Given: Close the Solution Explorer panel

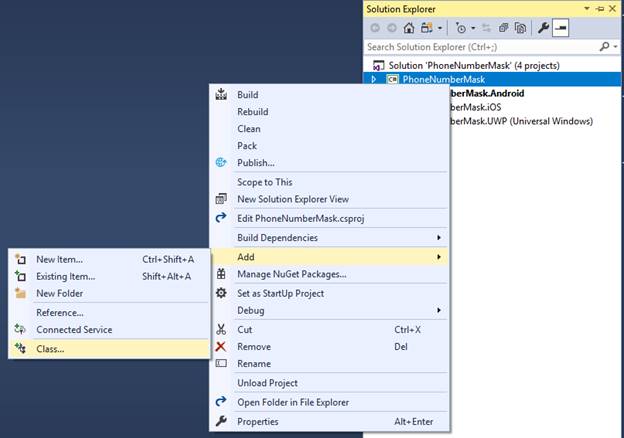Looking at the screenshot, I should [613, 9].
